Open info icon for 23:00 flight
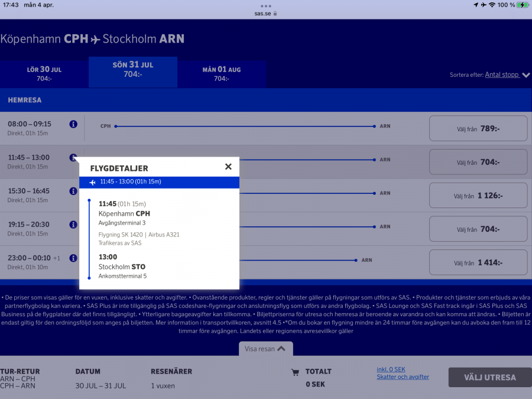This screenshot has height=399, width=532. [73, 258]
